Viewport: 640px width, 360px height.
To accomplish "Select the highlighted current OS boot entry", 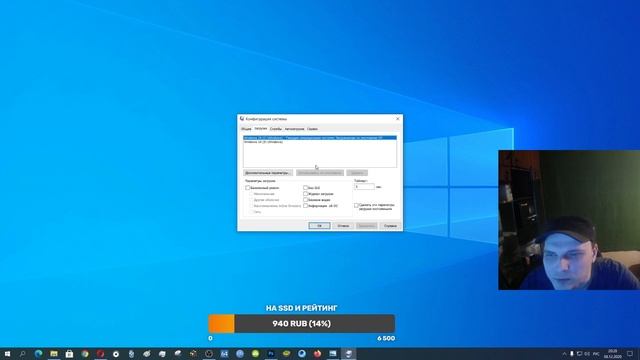I will point(320,138).
